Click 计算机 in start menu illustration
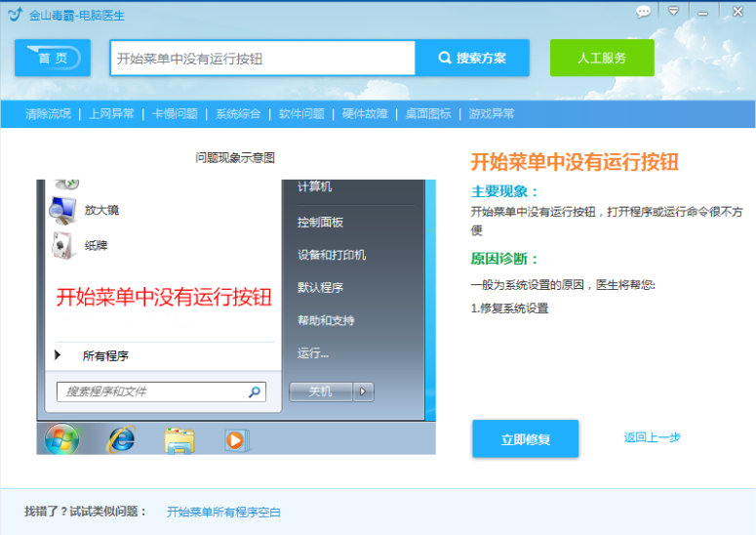Viewport: 756px width, 535px height. [314, 186]
